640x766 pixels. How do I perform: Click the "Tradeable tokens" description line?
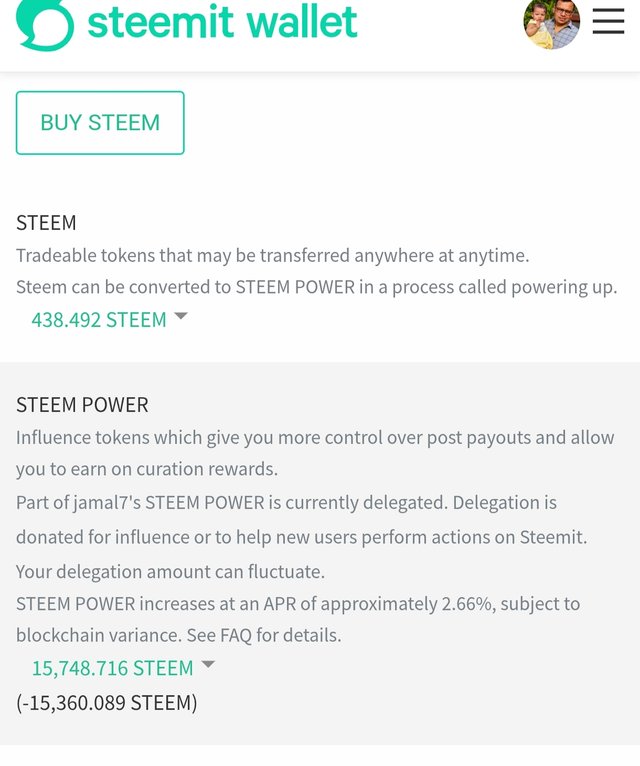[x=272, y=256]
